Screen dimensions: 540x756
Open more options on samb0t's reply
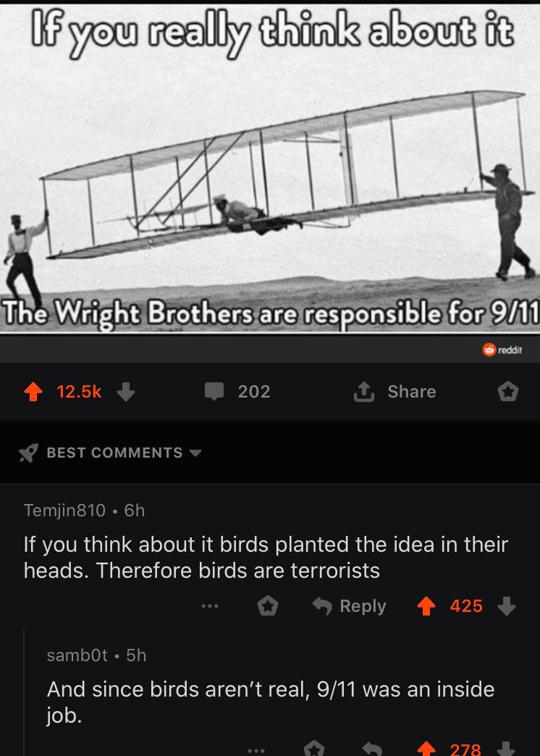pos(256,750)
